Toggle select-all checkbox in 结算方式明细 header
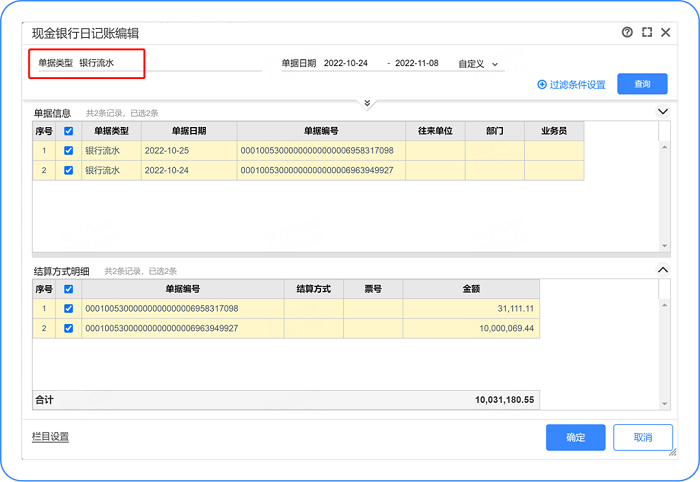Screen dimensions: 700x482 68,289
